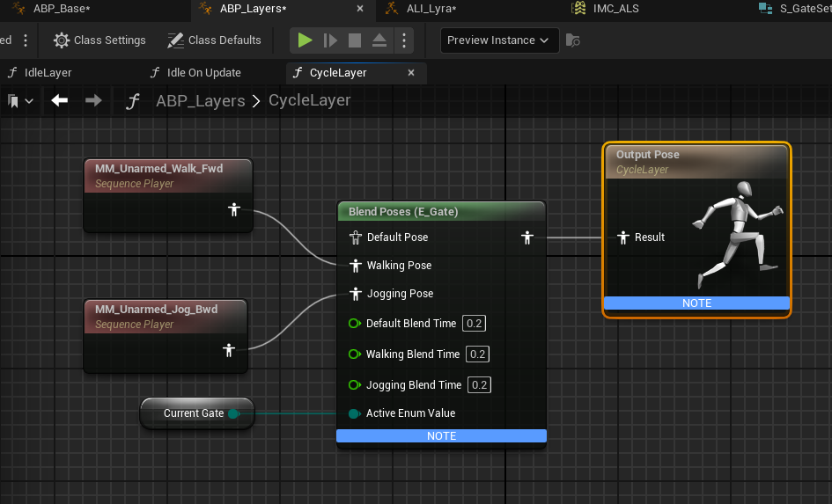This screenshot has height=504, width=832.
Task: Edit the Walking Blend Time value field
Action: pos(477,354)
